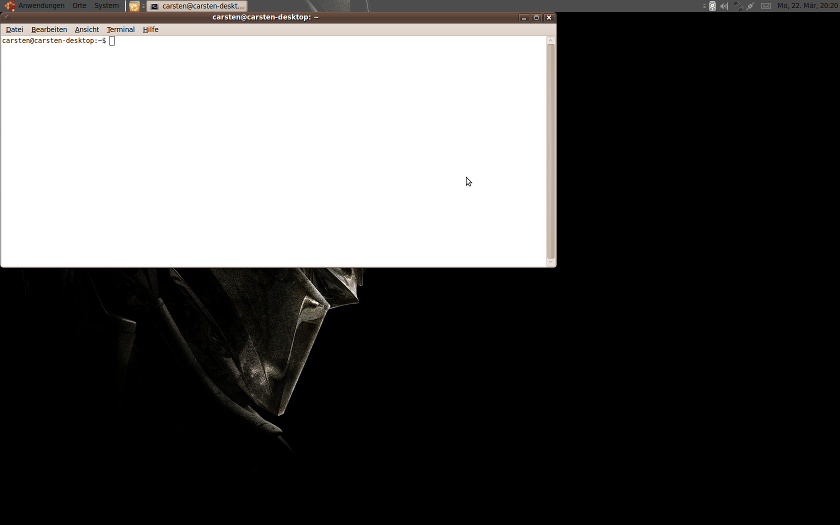Open the volume speaker icon in tray

tap(724, 6)
